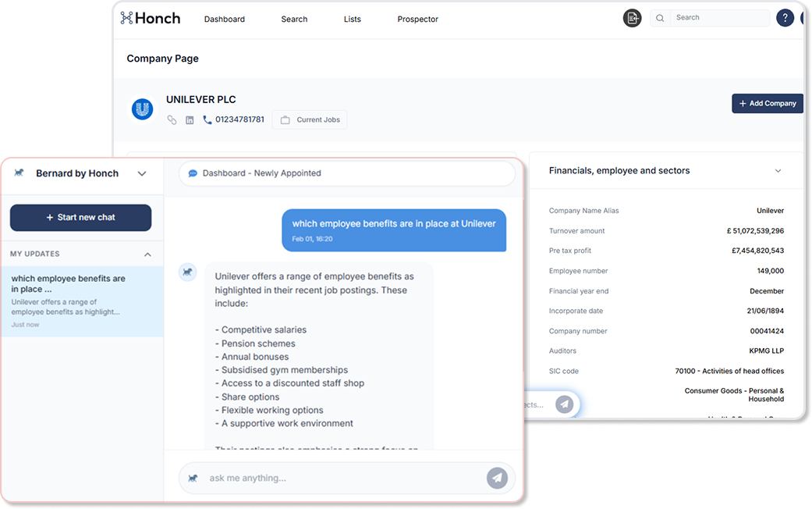Screen dimensions: 812x509
Task: Open the LinkedIn icon for Unilever PLC
Action: point(190,119)
